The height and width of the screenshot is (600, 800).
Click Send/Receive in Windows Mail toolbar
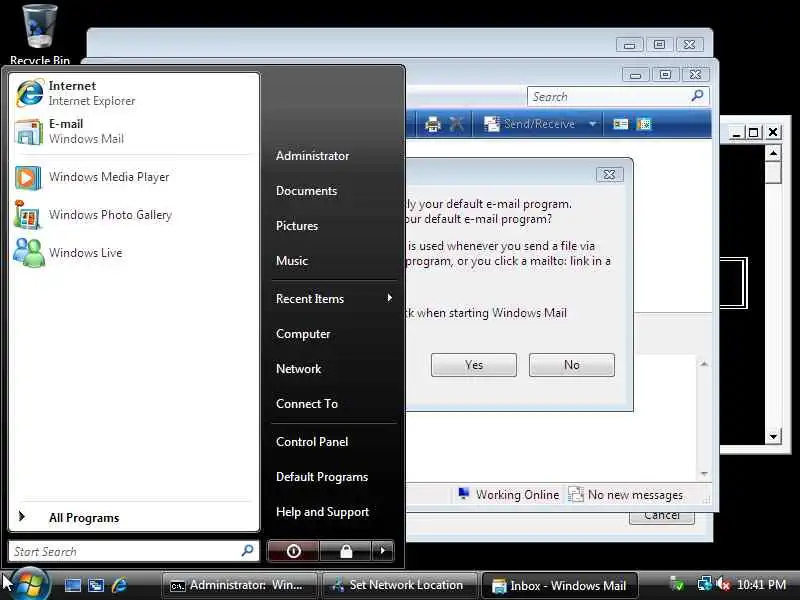530,124
